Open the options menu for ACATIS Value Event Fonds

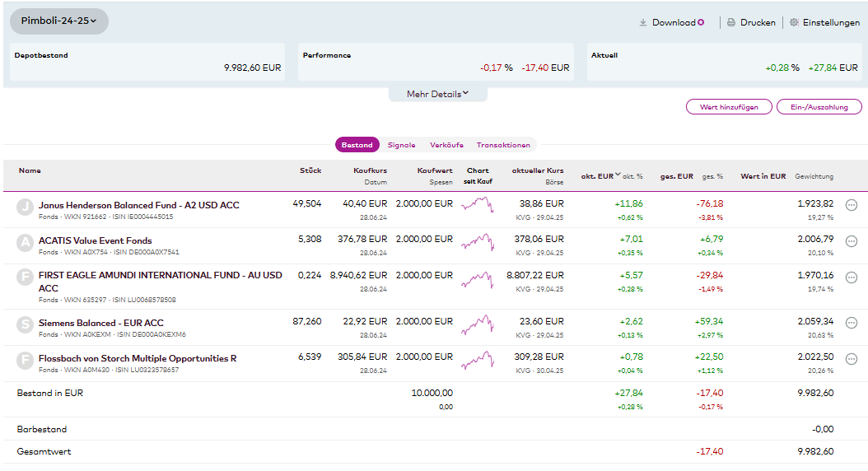pyautogui.click(x=852, y=240)
